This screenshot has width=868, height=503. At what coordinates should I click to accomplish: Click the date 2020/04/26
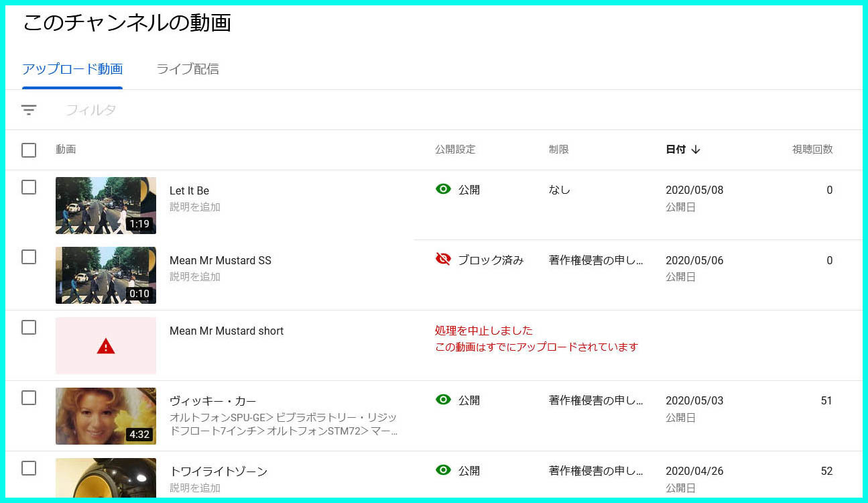[694, 471]
